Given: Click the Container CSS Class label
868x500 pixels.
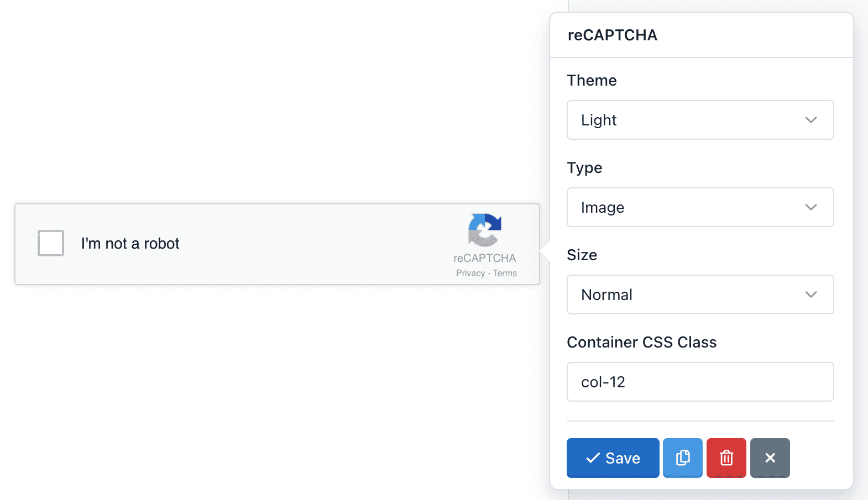Looking at the screenshot, I should 641,343.
